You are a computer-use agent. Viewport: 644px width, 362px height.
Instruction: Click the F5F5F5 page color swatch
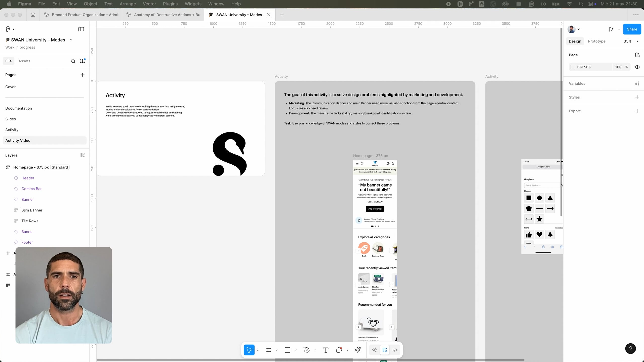573,67
